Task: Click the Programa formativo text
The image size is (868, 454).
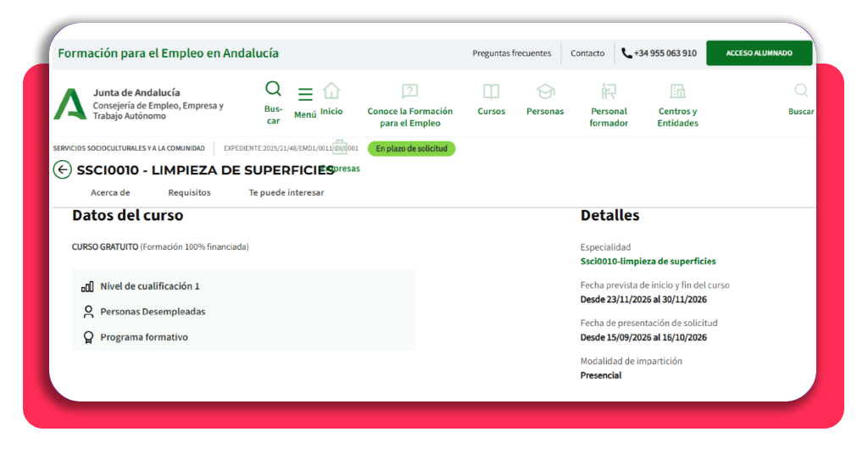Action: (x=144, y=337)
